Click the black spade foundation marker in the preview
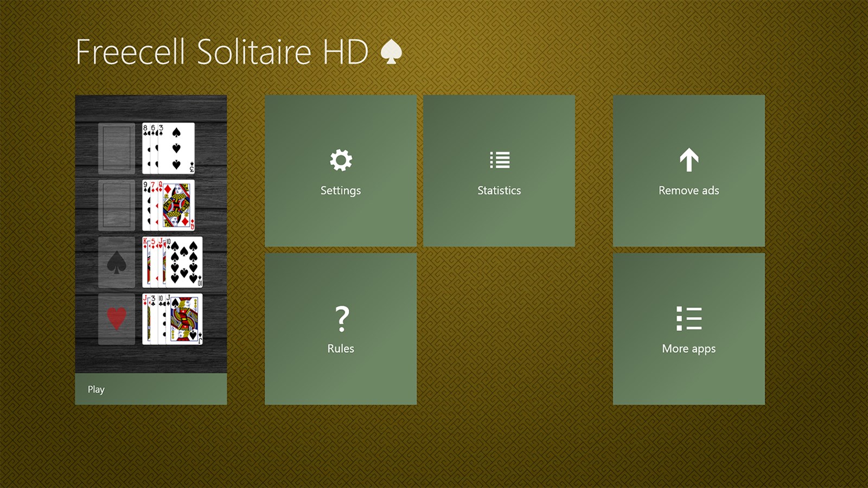This screenshot has width=868, height=488. (x=116, y=262)
